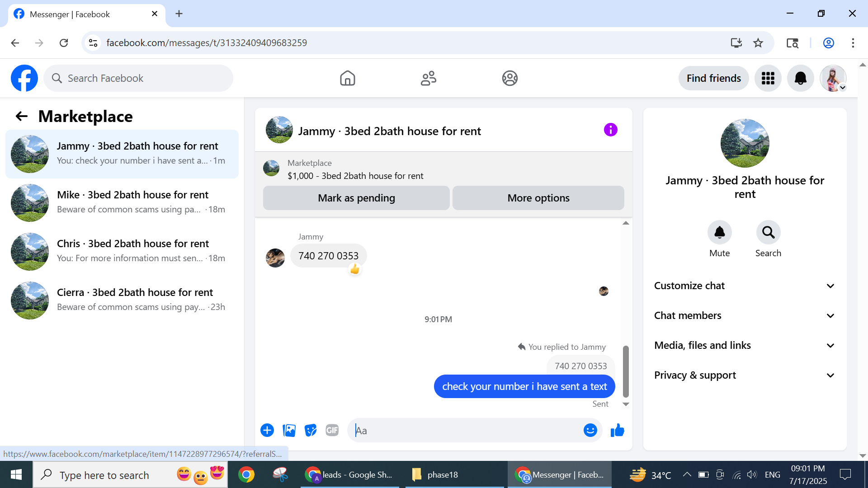Click the listing photo in the info panel
Screen dimensions: 868x488
coord(745,143)
